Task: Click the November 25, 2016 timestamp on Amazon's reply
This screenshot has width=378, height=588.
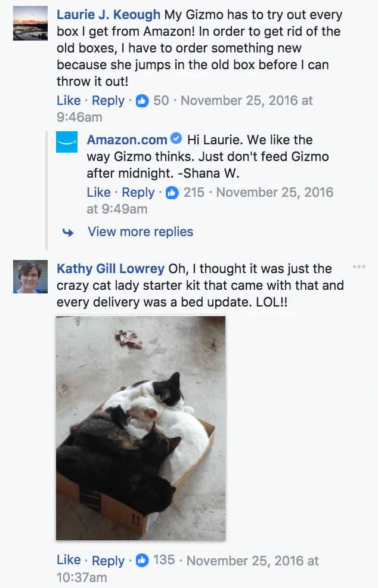Action: click(275, 193)
